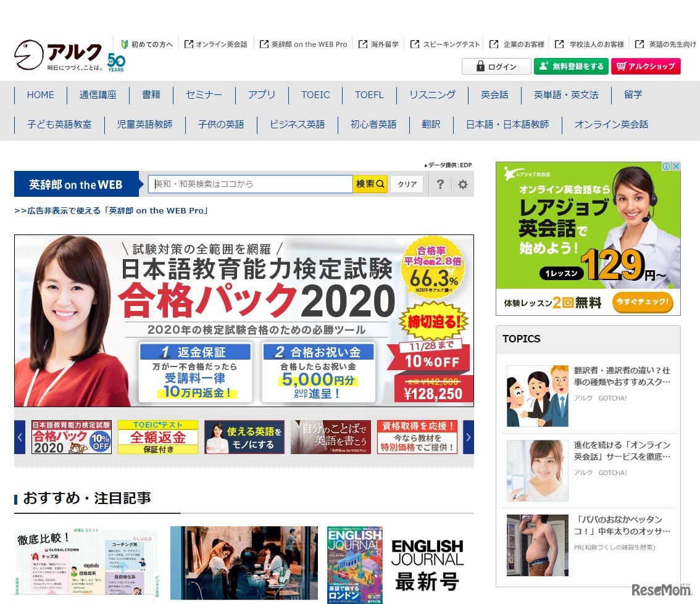Open the 子供の英語 navigation item
Image resolution: width=700 pixels, height=604 pixels.
221,124
